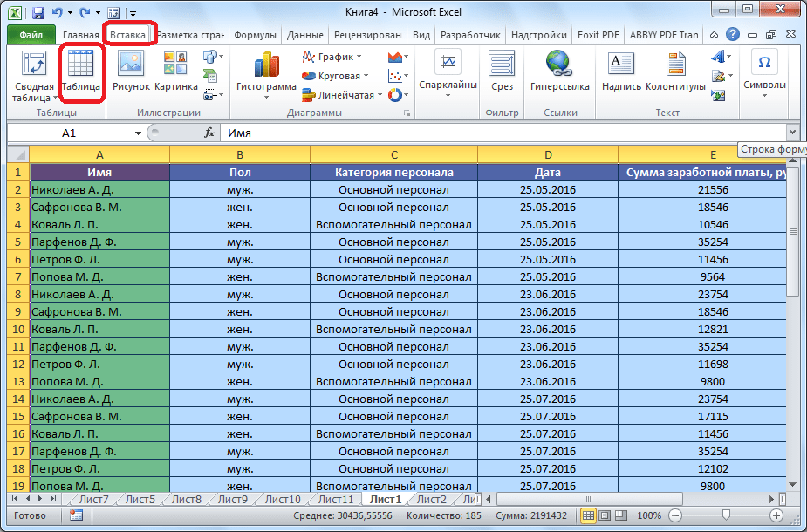This screenshot has height=532, width=807.
Task: Select cell containing Сафронова В. М. in row 3
Action: pyautogui.click(x=99, y=207)
